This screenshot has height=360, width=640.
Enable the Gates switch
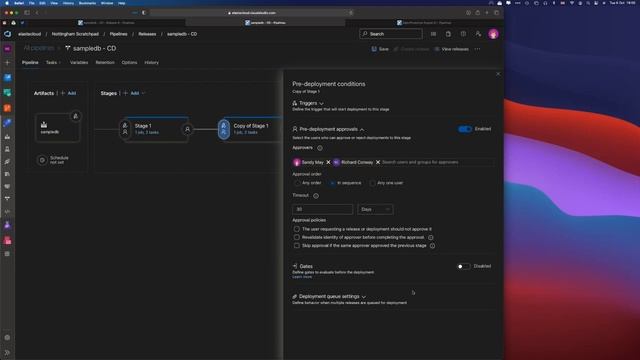(463, 266)
